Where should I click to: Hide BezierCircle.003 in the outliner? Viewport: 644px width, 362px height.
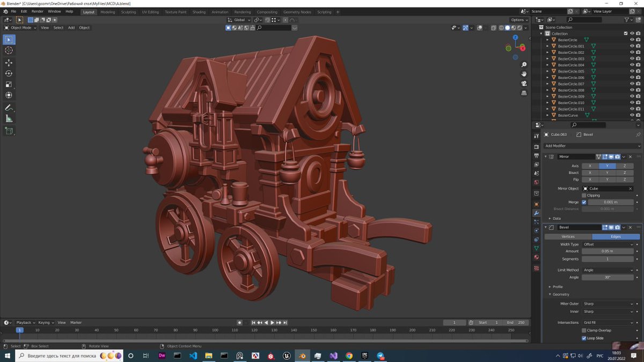[x=632, y=58]
